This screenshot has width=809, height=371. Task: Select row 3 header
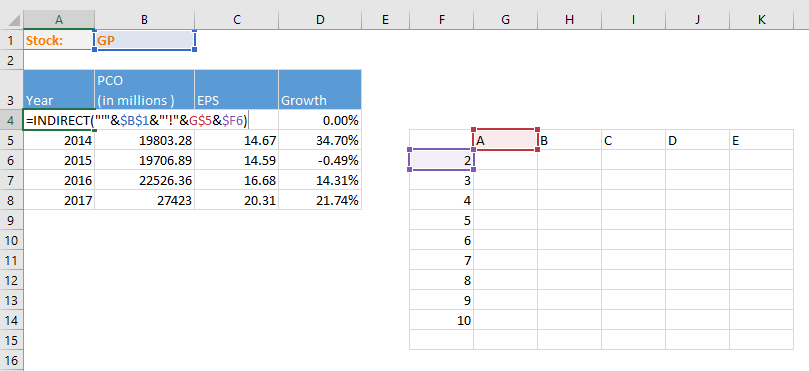11,89
